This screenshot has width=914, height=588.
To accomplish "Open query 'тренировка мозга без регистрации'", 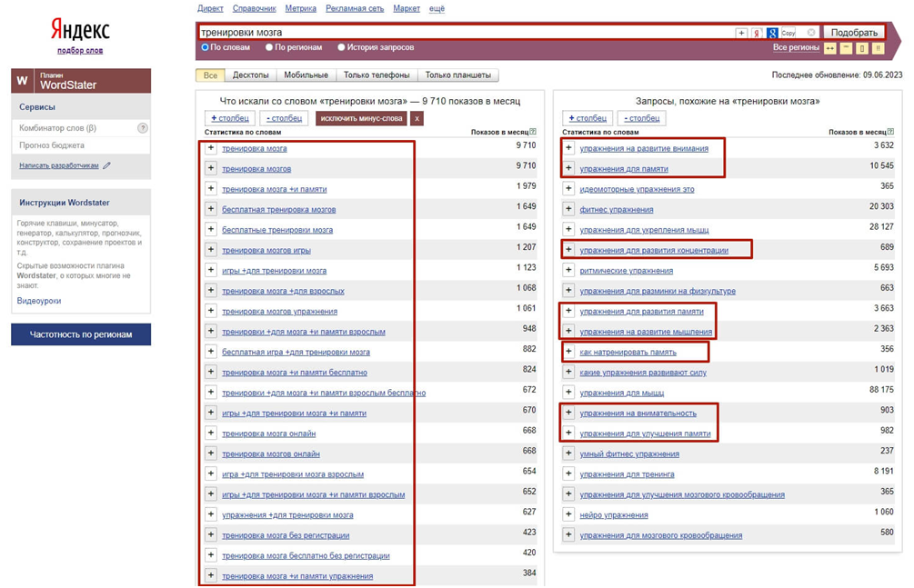I will (286, 535).
